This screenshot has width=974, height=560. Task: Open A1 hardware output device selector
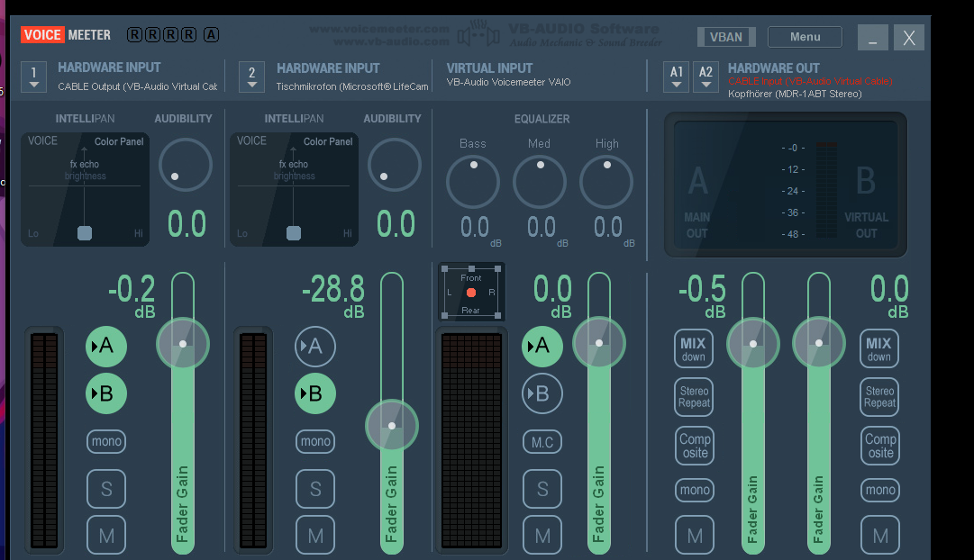click(677, 77)
